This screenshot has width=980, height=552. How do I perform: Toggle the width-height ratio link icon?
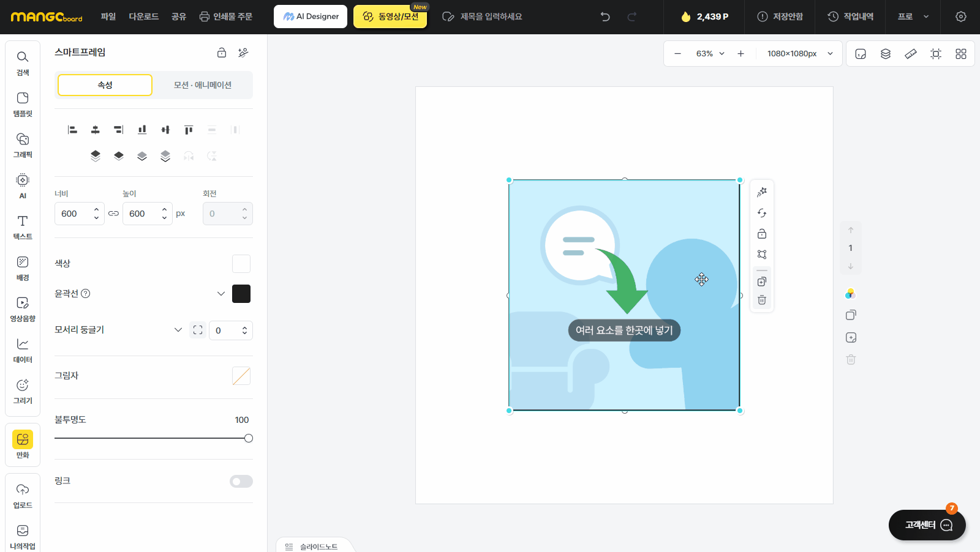pyautogui.click(x=113, y=214)
